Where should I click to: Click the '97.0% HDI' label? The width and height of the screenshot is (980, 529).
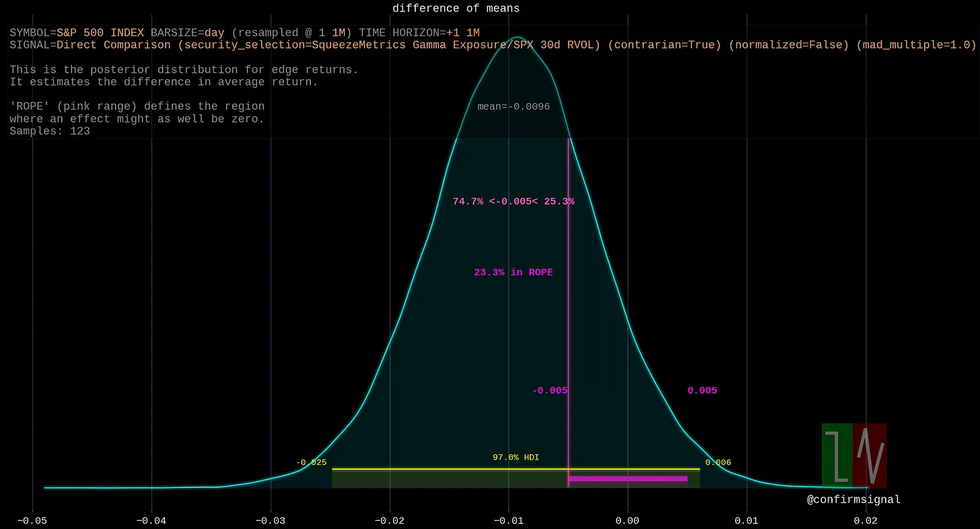(516, 458)
